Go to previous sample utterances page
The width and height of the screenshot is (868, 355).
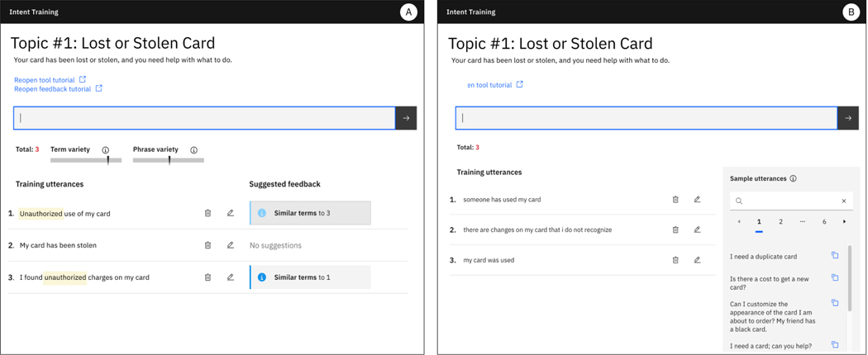740,222
